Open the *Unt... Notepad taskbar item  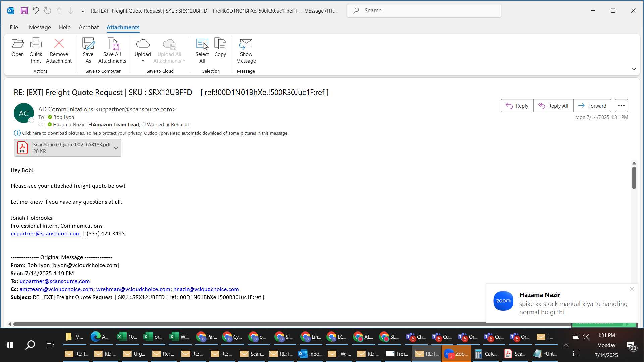[545, 354]
